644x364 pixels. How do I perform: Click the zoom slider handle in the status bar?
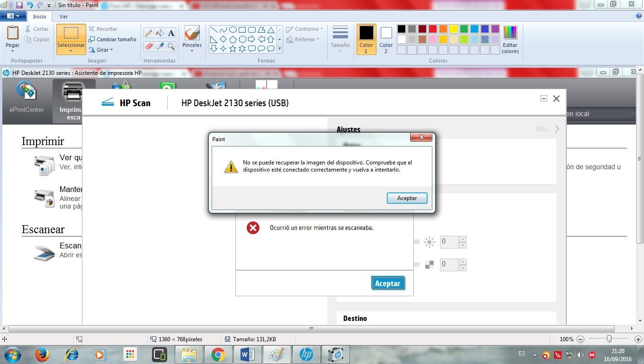(x=609, y=339)
